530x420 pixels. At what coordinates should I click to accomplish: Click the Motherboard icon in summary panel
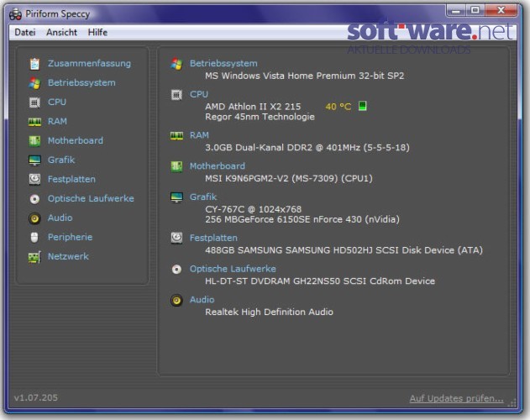pos(176,166)
